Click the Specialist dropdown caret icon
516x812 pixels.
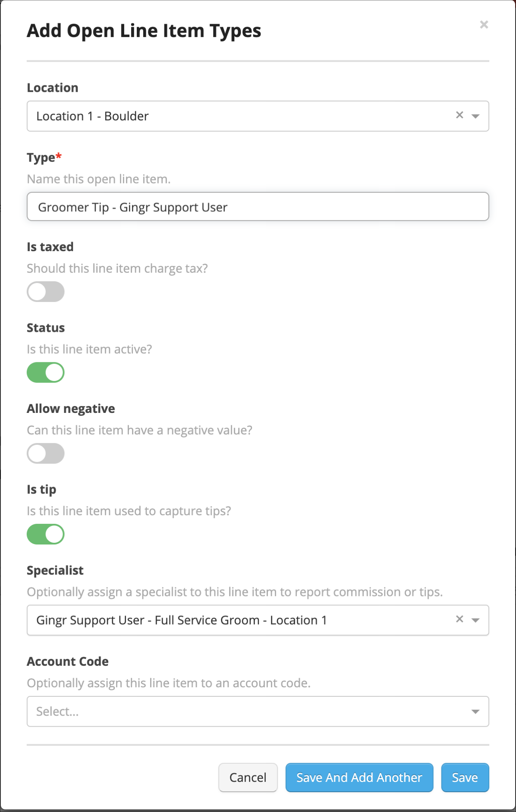(475, 620)
